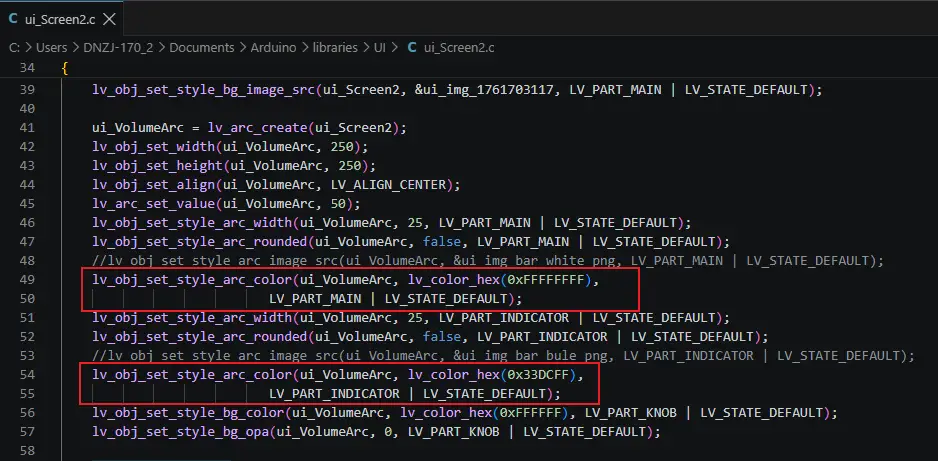Open the libraries breadcrumb folder
The width and height of the screenshot is (938, 461).
(x=335, y=47)
